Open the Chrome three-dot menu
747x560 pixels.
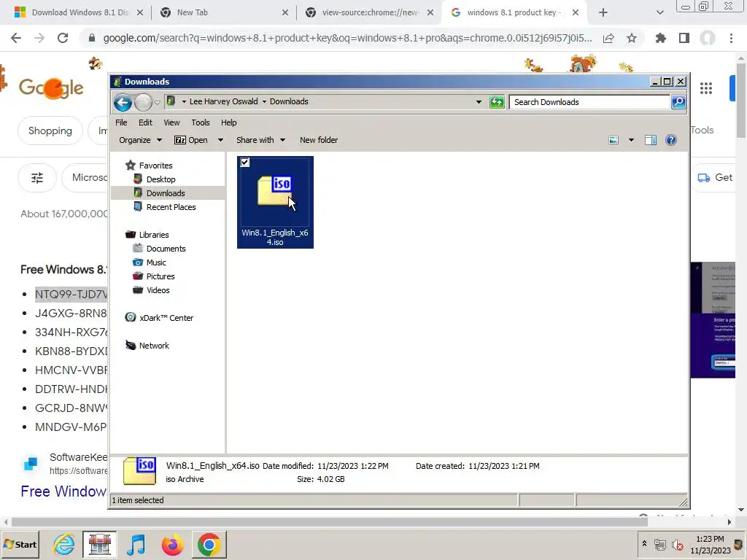click(x=731, y=38)
